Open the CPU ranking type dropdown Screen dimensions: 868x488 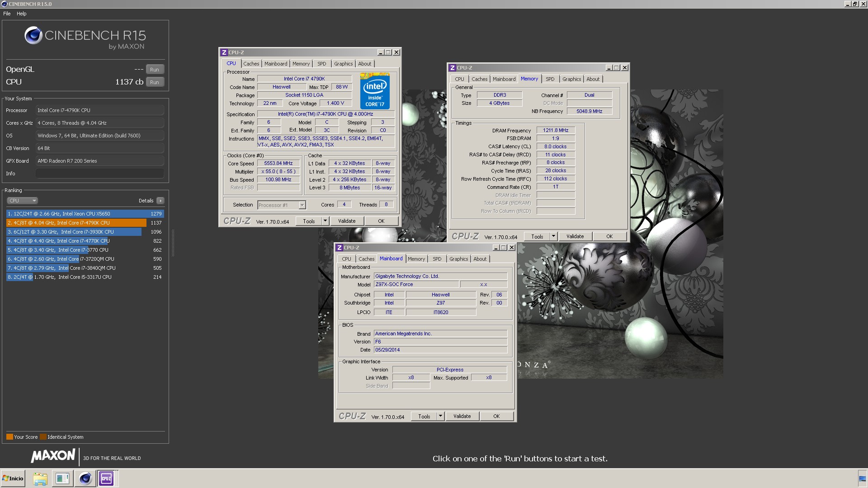(22, 201)
